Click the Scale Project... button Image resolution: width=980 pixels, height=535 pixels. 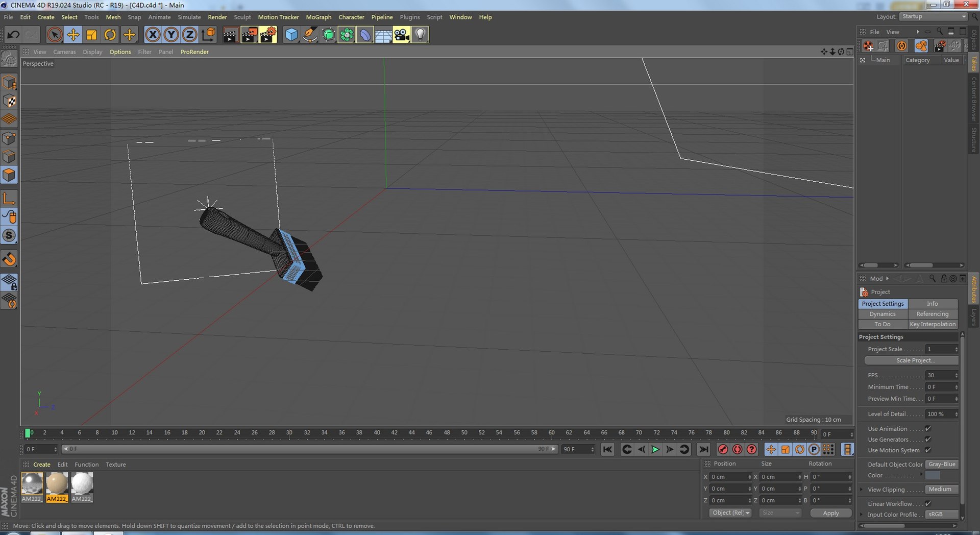[911, 360]
